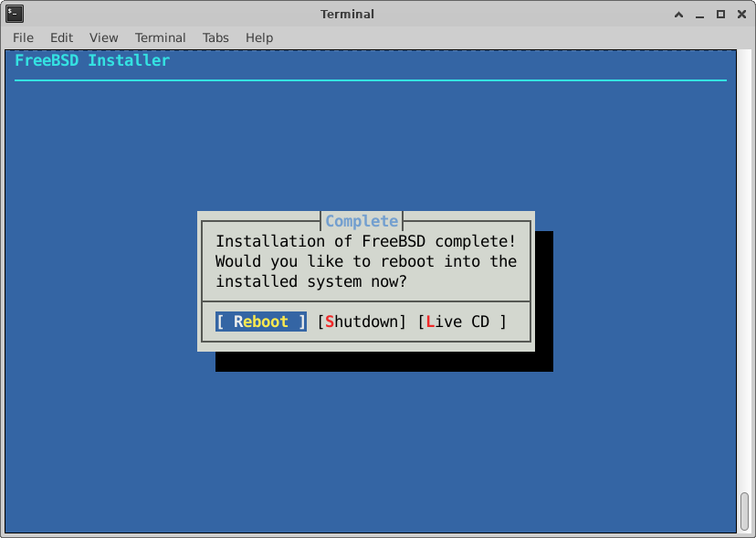Viewport: 756px width, 538px height.
Task: Open the Edit menu
Action: (61, 37)
